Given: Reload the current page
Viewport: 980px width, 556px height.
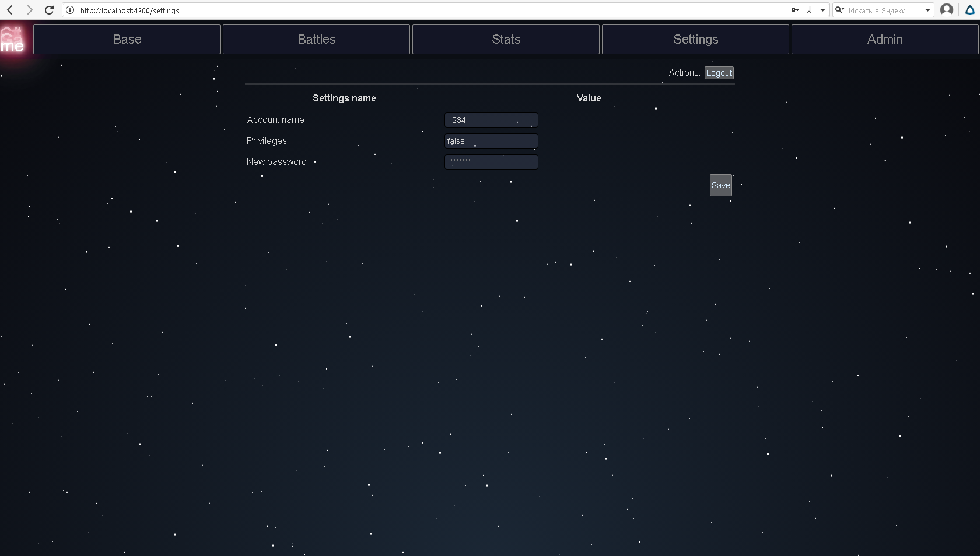Looking at the screenshot, I should [x=50, y=10].
